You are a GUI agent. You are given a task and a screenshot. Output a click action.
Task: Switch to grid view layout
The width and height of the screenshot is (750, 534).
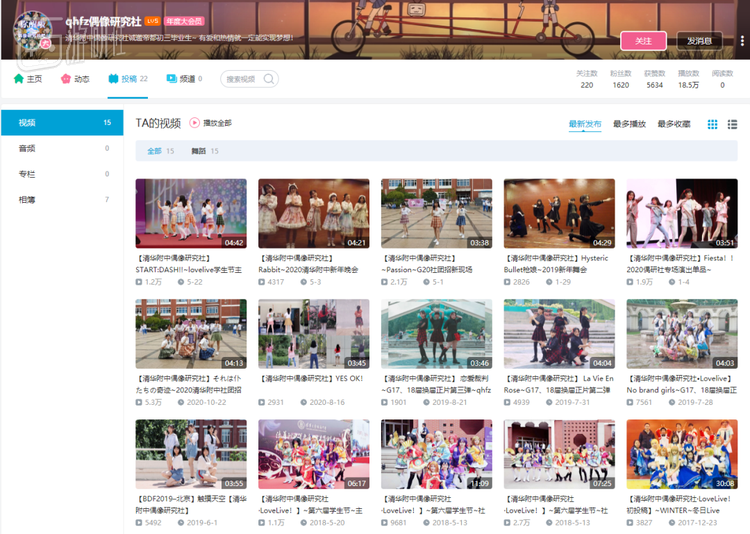[x=713, y=124]
